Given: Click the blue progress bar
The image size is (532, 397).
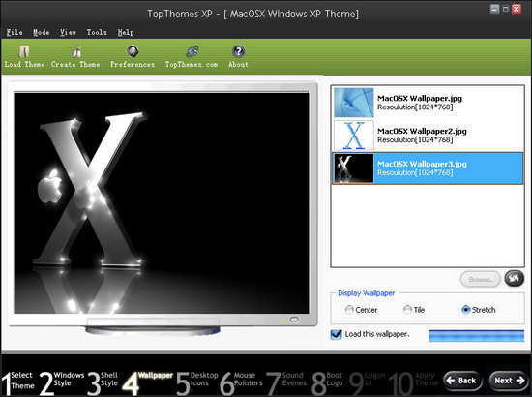Looking at the screenshot, I should tap(476, 336).
